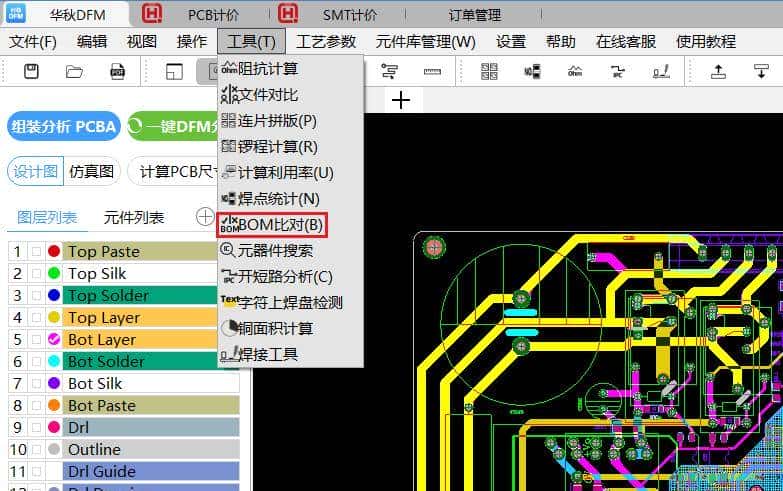Screen dimensions: 783x491
Task: Open the 文件(F) menu
Action: 32,41
